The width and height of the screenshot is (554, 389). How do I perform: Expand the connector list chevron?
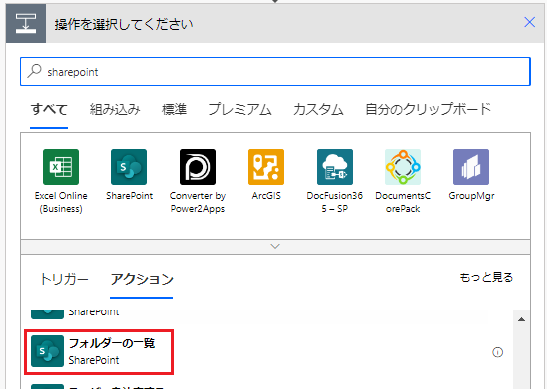[x=275, y=246]
